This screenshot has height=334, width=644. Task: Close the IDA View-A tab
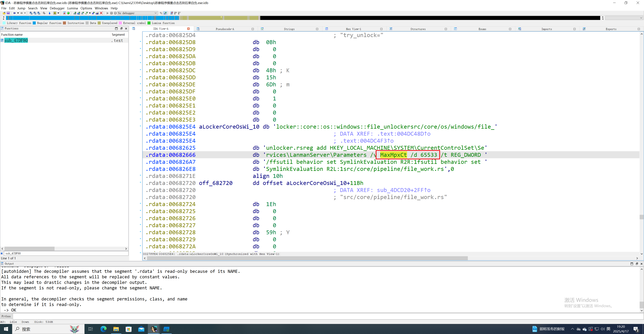coord(188,29)
